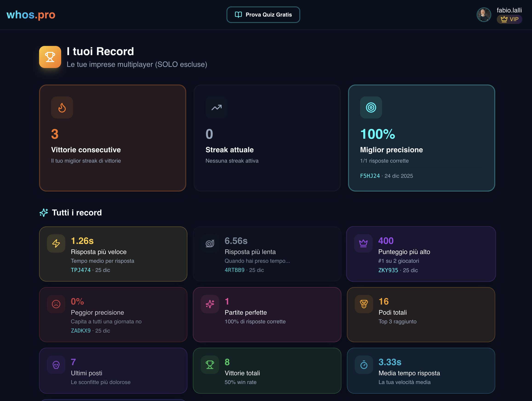Viewport: 532px width, 401px height.
Task: Click the whos.pro logo
Action: pos(31,15)
